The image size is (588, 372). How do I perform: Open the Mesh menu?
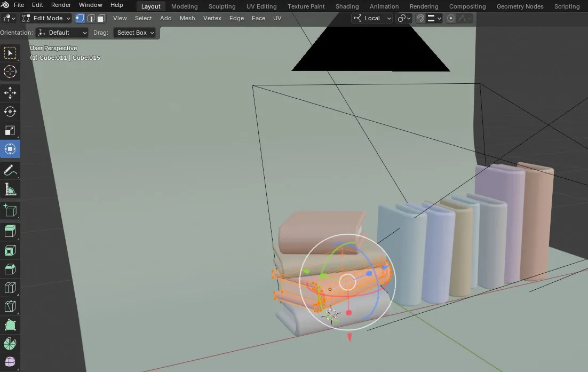[x=187, y=18]
